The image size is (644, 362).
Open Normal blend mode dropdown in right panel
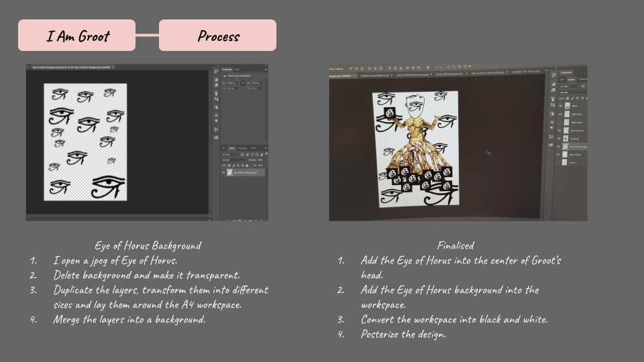574,93
